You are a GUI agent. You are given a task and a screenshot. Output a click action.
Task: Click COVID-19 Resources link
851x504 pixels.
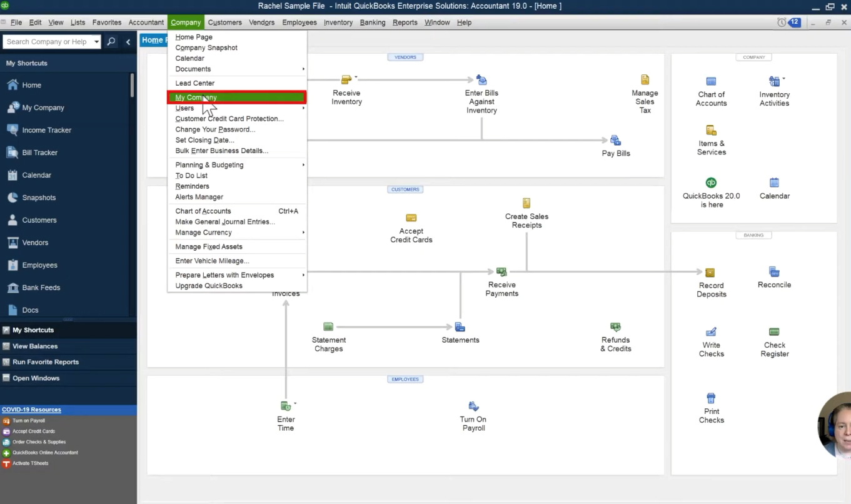pos(31,410)
